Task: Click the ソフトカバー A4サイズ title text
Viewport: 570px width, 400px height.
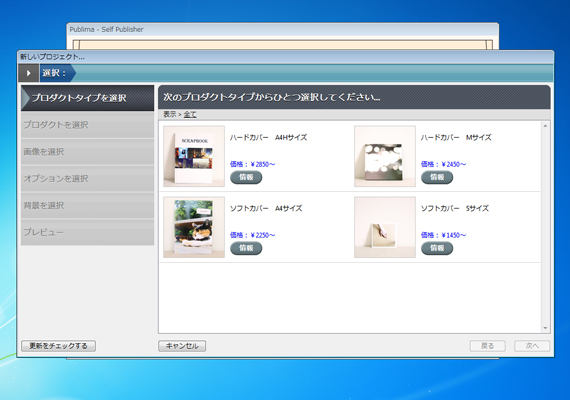Action: [x=266, y=208]
